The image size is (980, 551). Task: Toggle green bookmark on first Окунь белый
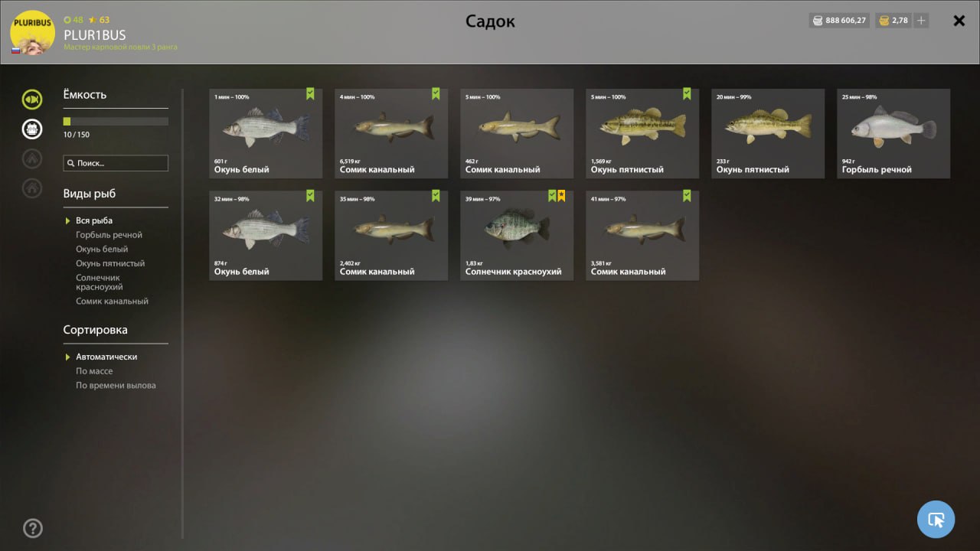[310, 94]
